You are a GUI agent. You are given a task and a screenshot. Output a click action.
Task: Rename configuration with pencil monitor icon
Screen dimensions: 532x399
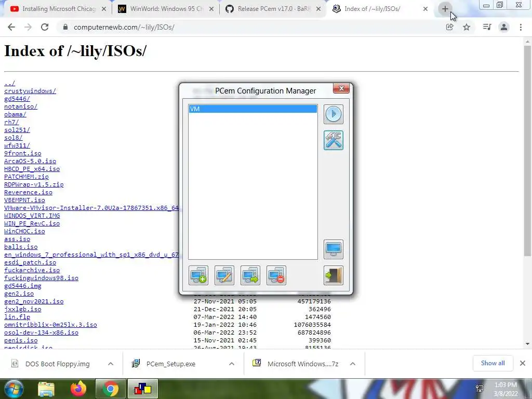point(224,275)
